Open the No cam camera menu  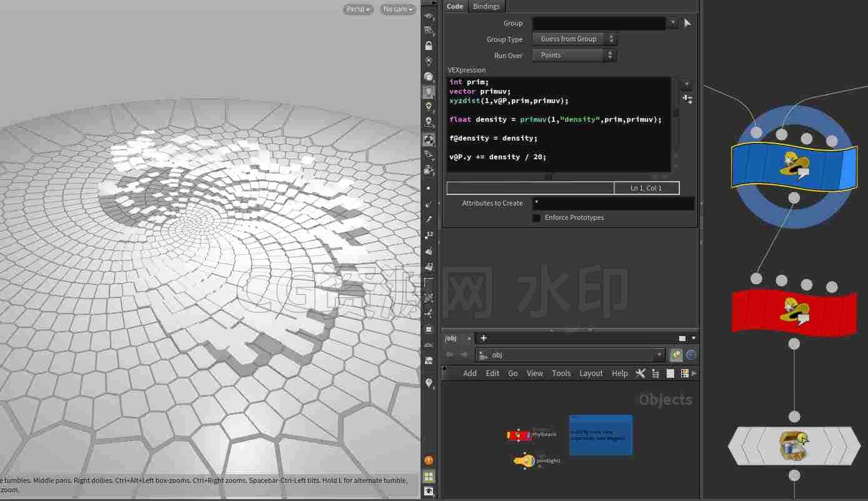[x=398, y=9]
